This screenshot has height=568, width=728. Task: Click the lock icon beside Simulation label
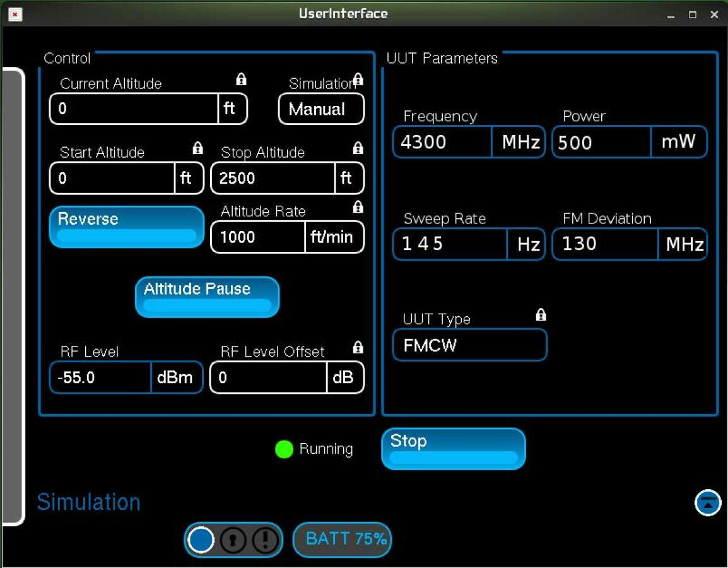tap(358, 80)
